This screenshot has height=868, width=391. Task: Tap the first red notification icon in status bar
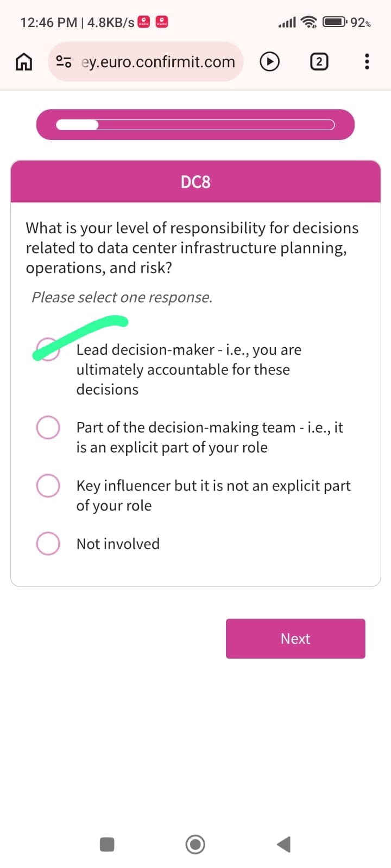144,22
